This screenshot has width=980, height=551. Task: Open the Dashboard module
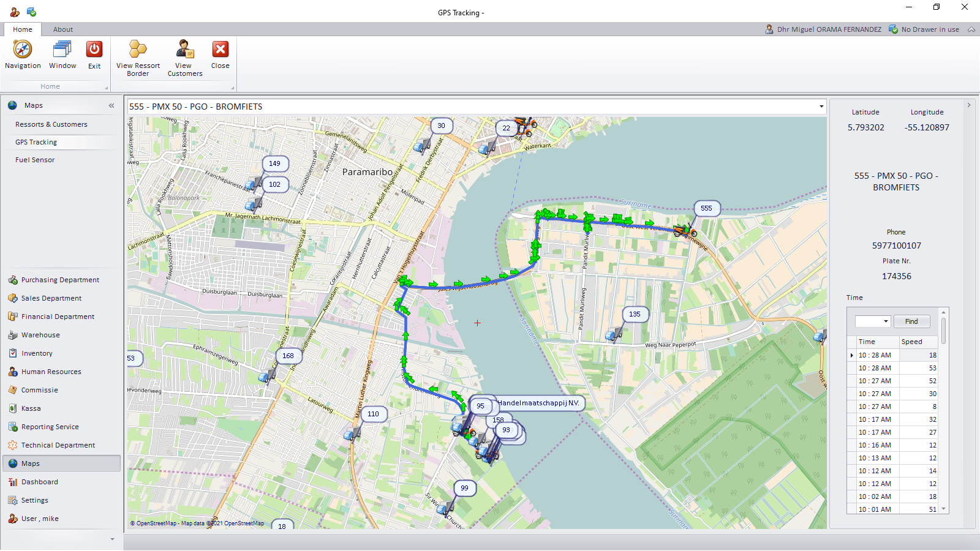(40, 482)
